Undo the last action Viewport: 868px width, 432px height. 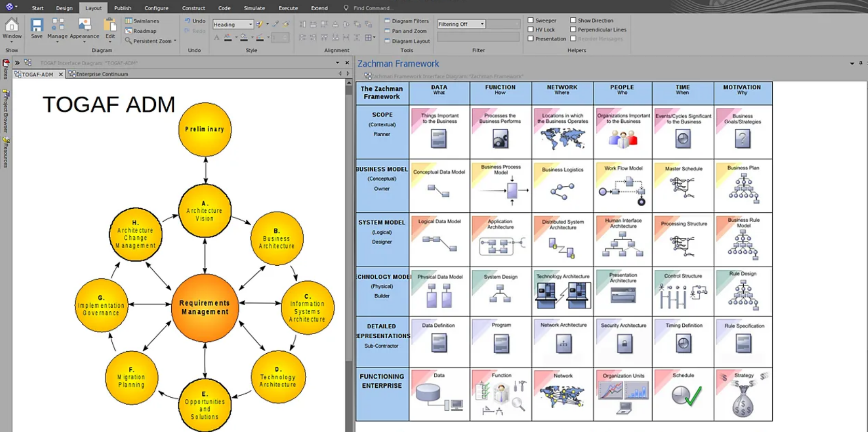pyautogui.click(x=195, y=21)
